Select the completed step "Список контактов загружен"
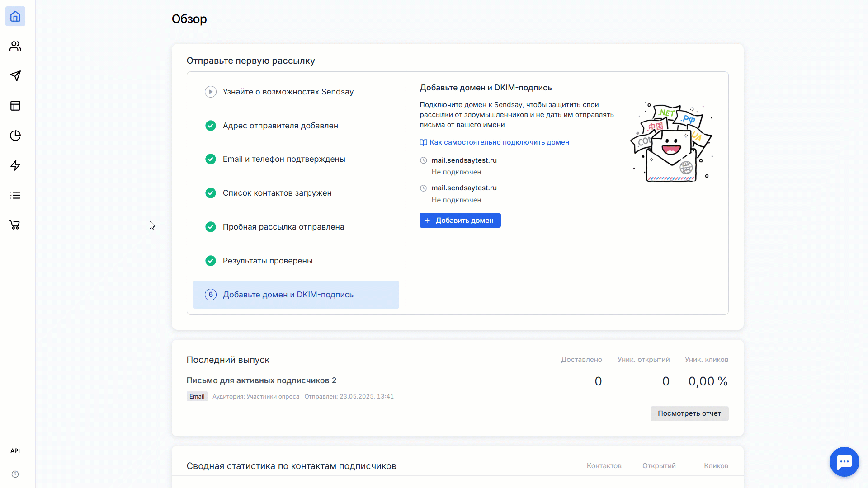This screenshot has width=868, height=488. [x=277, y=193]
